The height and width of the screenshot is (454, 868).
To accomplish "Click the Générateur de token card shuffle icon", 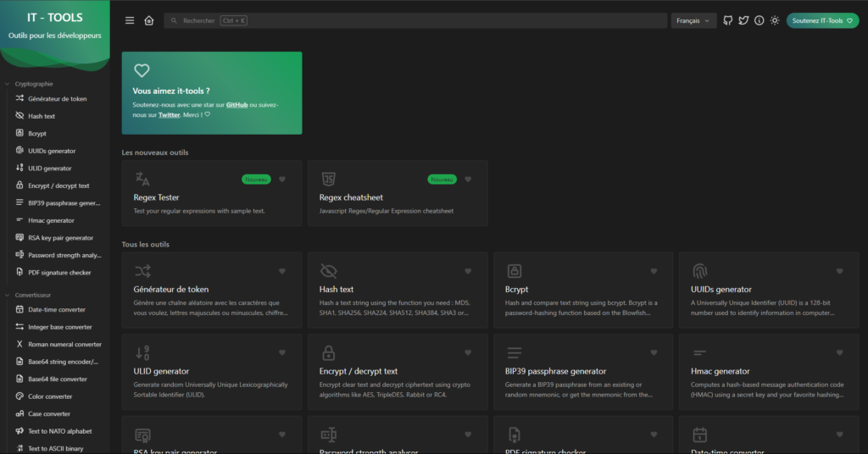I will [x=142, y=271].
